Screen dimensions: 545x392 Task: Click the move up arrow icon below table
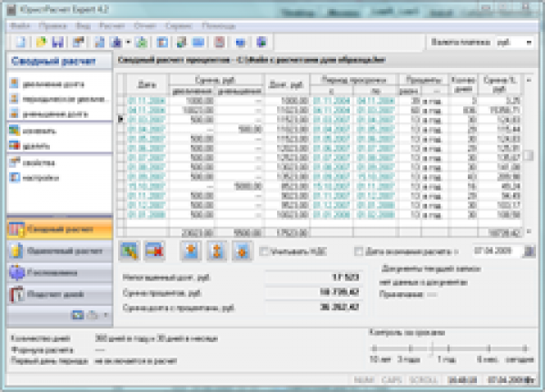coord(193,250)
